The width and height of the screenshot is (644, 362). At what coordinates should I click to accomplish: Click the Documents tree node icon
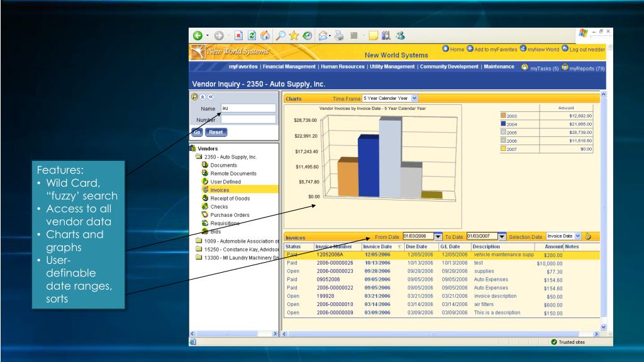point(204,165)
